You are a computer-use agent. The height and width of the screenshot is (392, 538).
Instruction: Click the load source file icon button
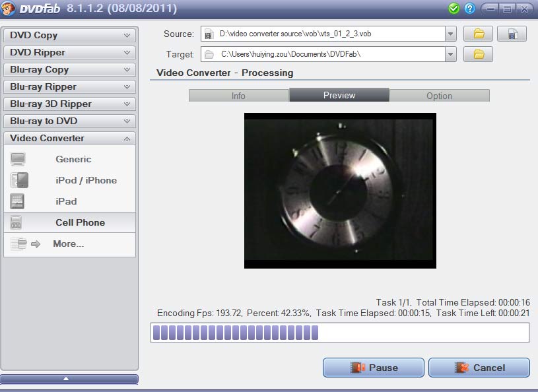(x=512, y=34)
